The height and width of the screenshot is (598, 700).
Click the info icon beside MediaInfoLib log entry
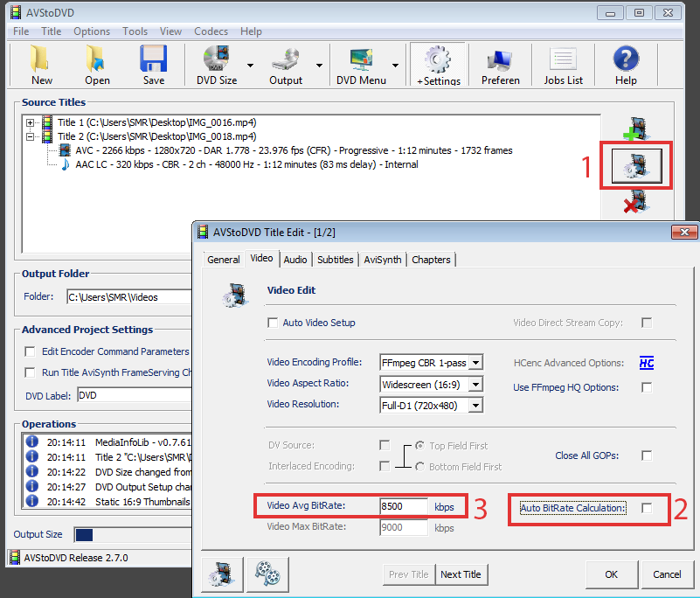31,442
